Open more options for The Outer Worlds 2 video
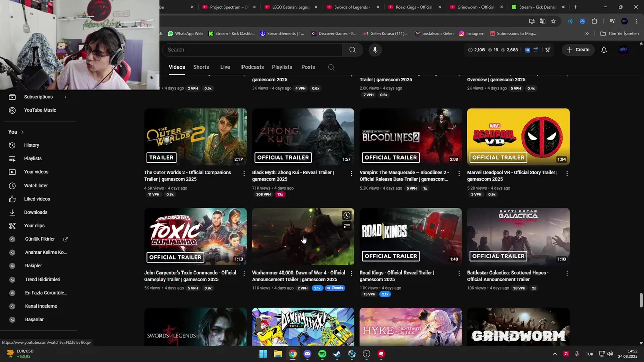The height and width of the screenshot is (362, 644). coord(244,173)
